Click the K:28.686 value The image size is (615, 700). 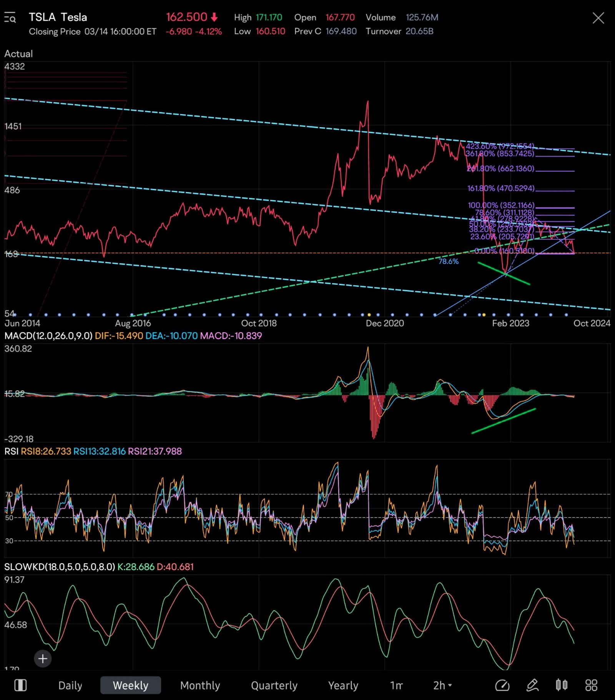pos(136,567)
